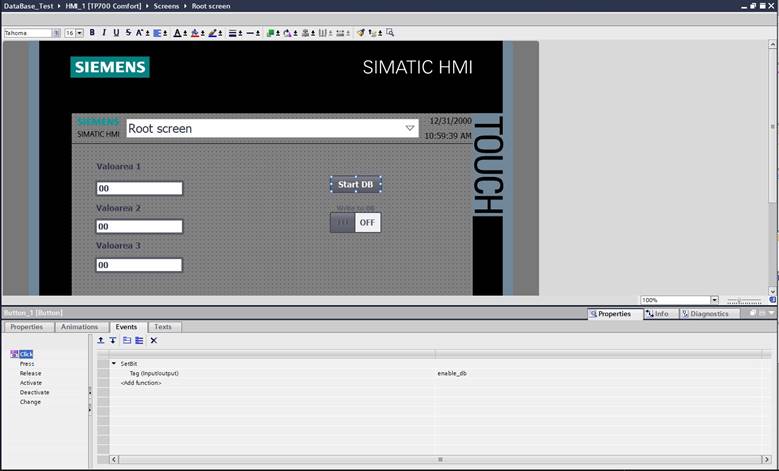Click the Valoarea 1 input field
Screen dimensions: 779x471
coord(139,188)
